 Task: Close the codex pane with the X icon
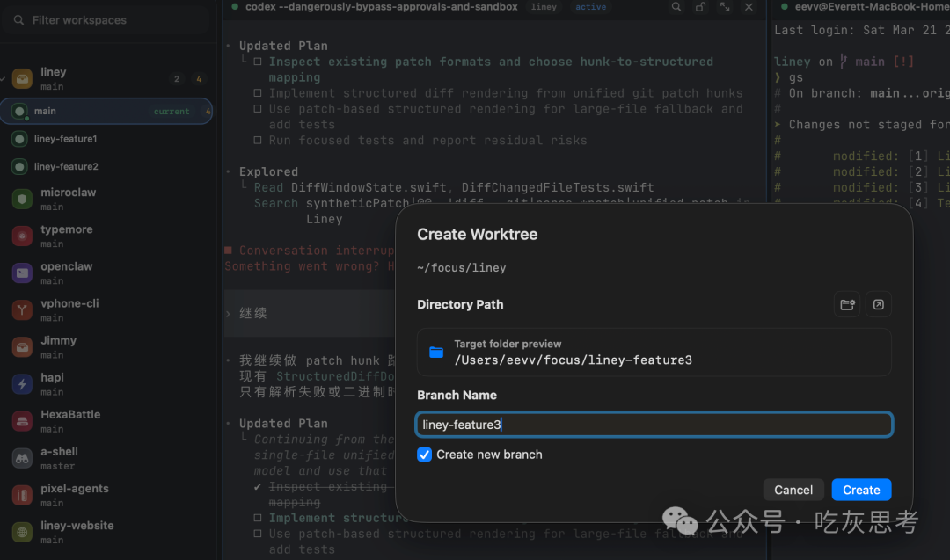coord(749,7)
